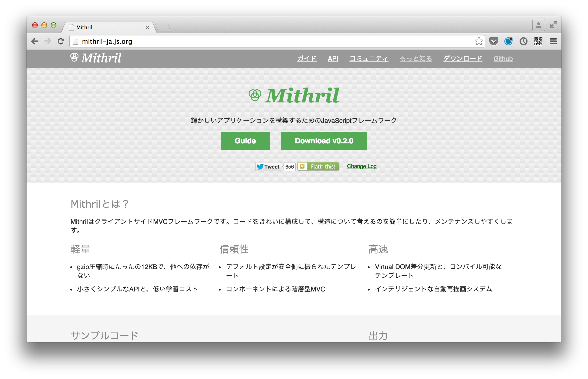Click the QR code icon in the toolbar

coord(539,41)
